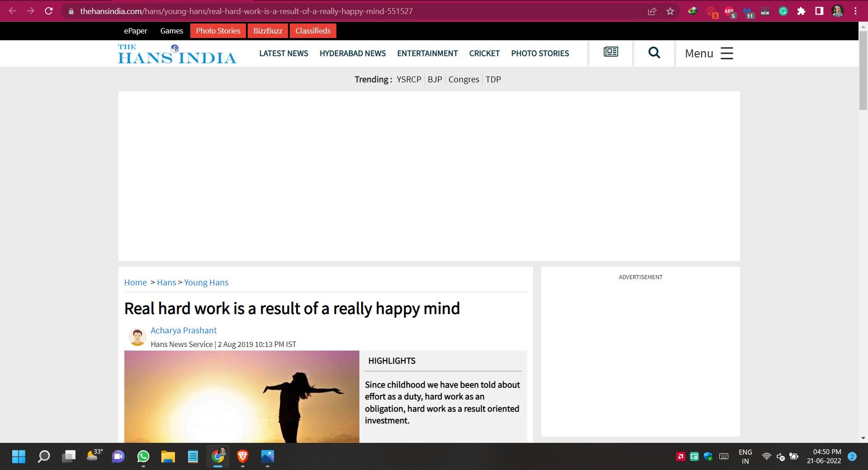
Task: Open the browser Extensions puzzle icon
Action: (x=801, y=11)
